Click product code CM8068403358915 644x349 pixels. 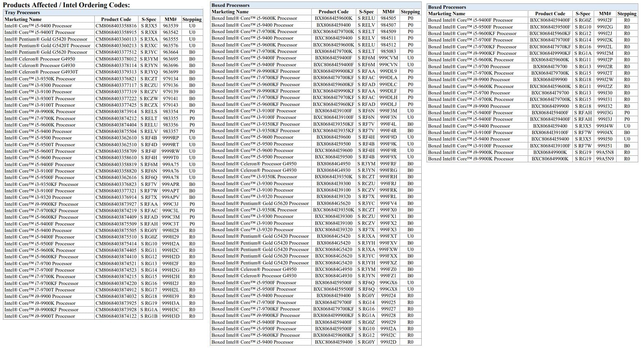pos(116,32)
